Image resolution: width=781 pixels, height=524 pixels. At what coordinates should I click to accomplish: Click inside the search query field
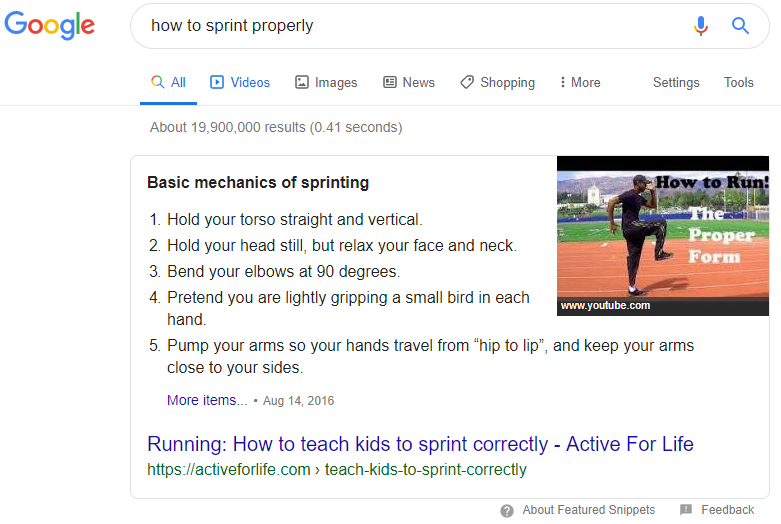[x=408, y=25]
